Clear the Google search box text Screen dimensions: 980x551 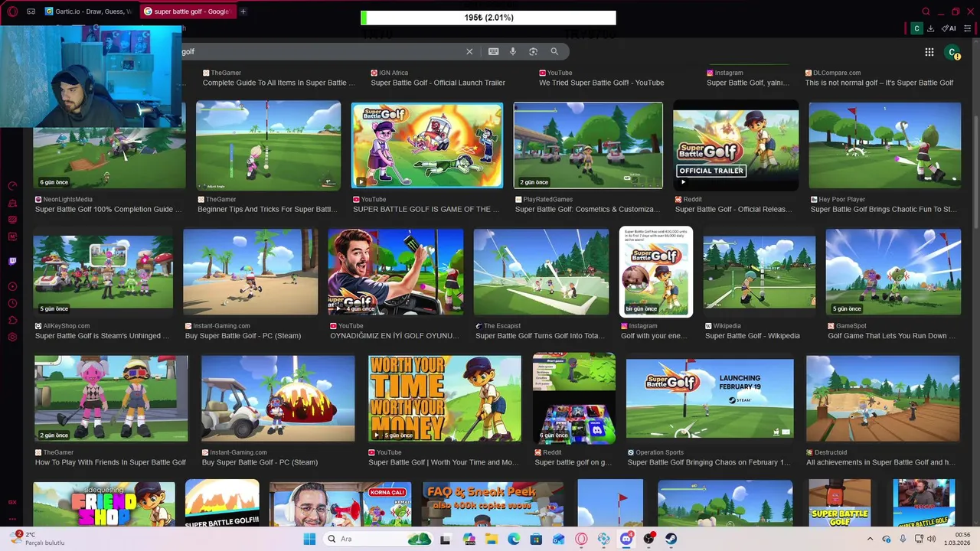469,51
